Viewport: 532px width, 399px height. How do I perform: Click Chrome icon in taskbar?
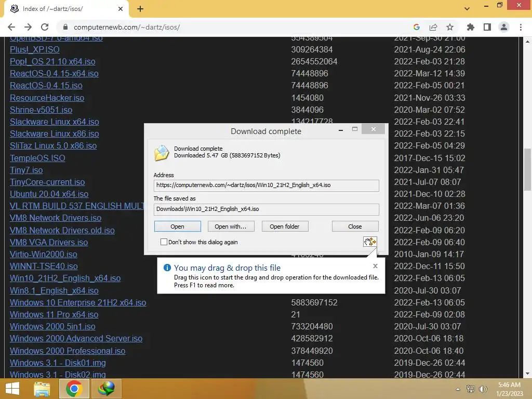click(74, 389)
